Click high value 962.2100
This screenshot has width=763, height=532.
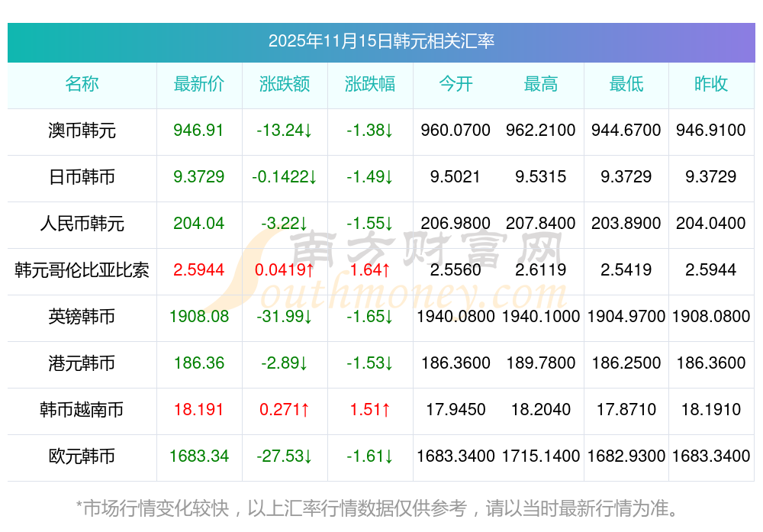(541, 130)
